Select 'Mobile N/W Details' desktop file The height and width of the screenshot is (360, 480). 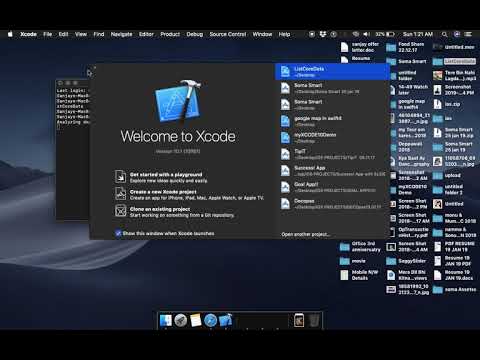coord(359,275)
